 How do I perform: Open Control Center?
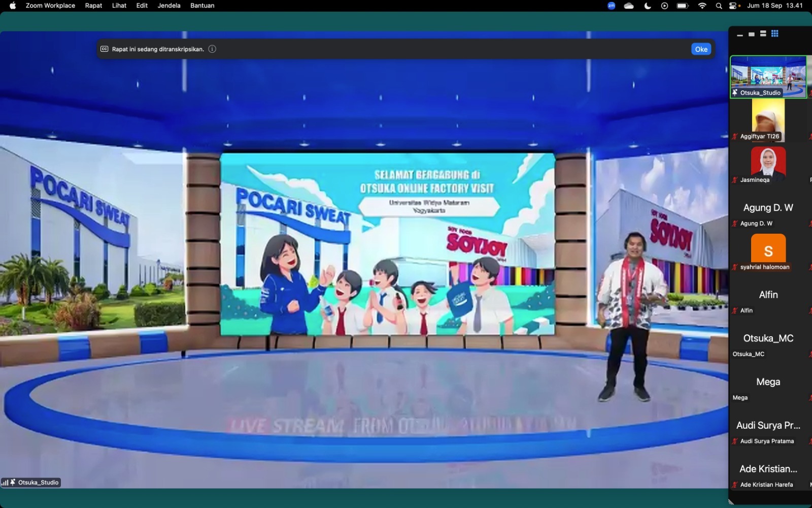pos(734,6)
